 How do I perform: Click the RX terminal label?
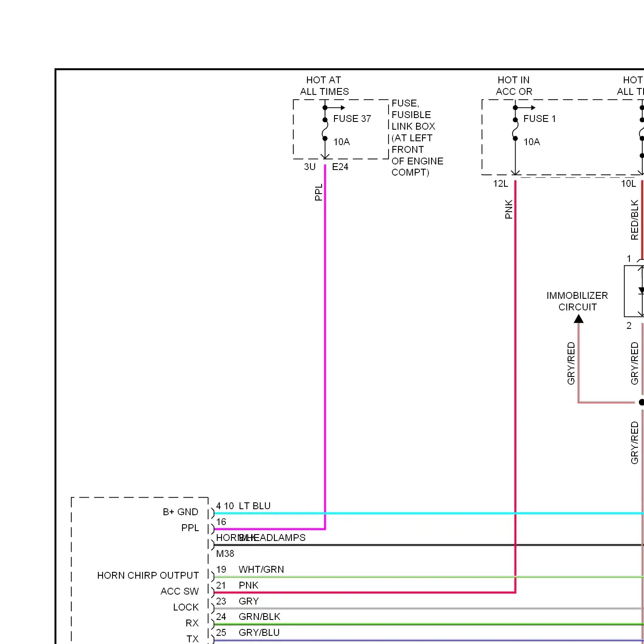pos(192,623)
